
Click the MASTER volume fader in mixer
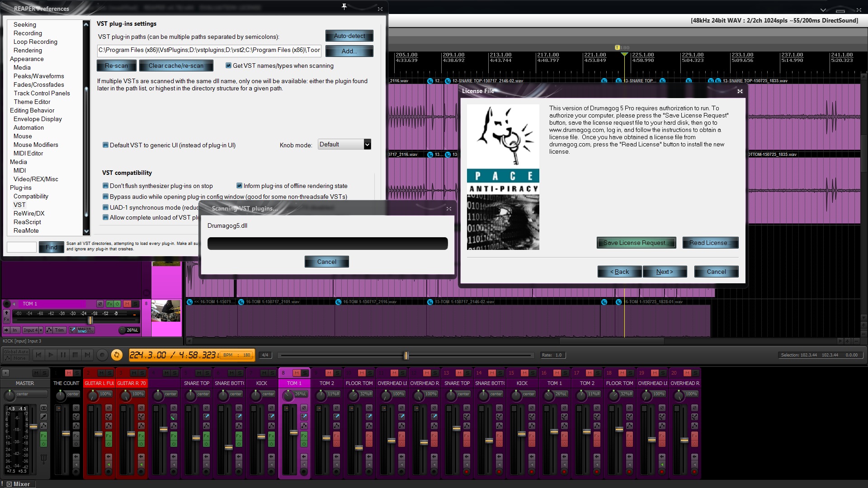click(x=33, y=426)
